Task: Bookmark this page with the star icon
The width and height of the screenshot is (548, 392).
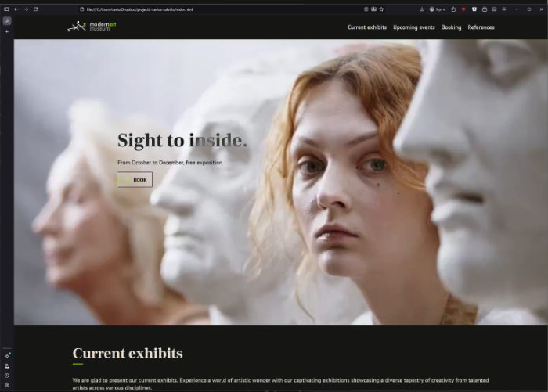Action: [x=381, y=9]
